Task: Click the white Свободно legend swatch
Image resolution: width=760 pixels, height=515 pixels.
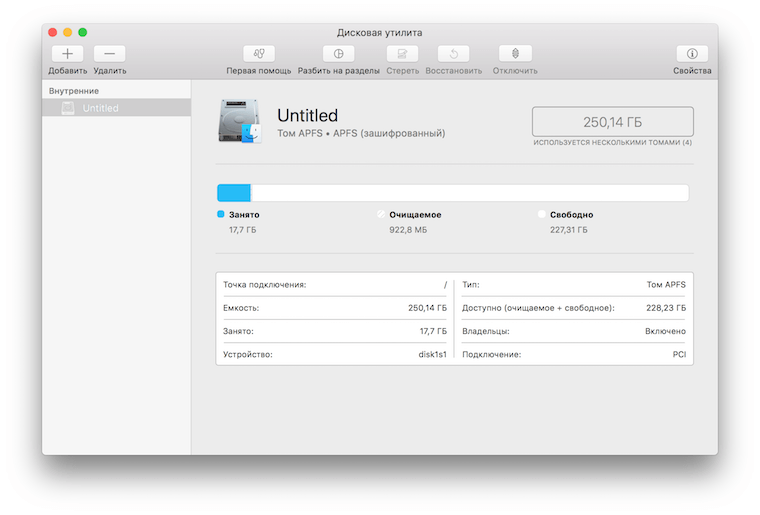Action: click(x=541, y=215)
